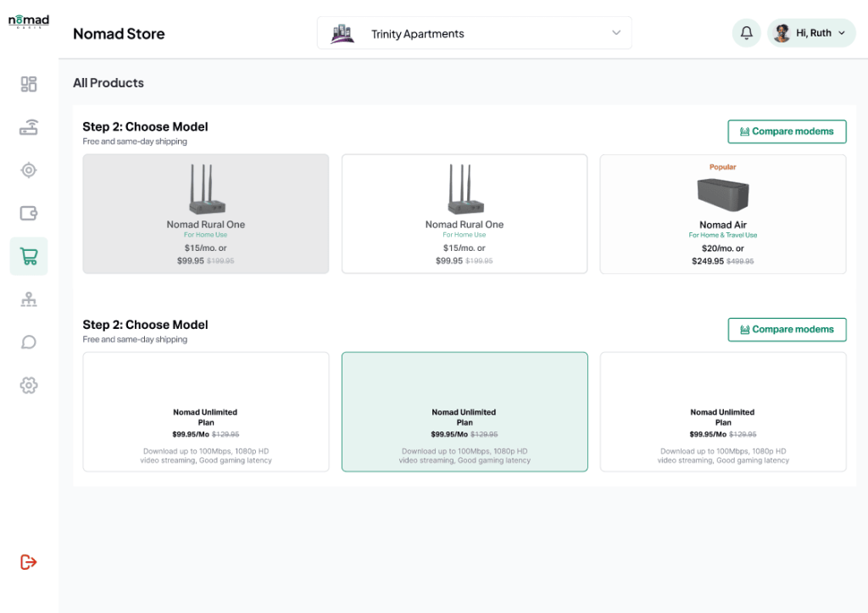Image resolution: width=868 pixels, height=613 pixels.
Task: Open the dashboard grid icon in sidebar
Action: click(28, 84)
